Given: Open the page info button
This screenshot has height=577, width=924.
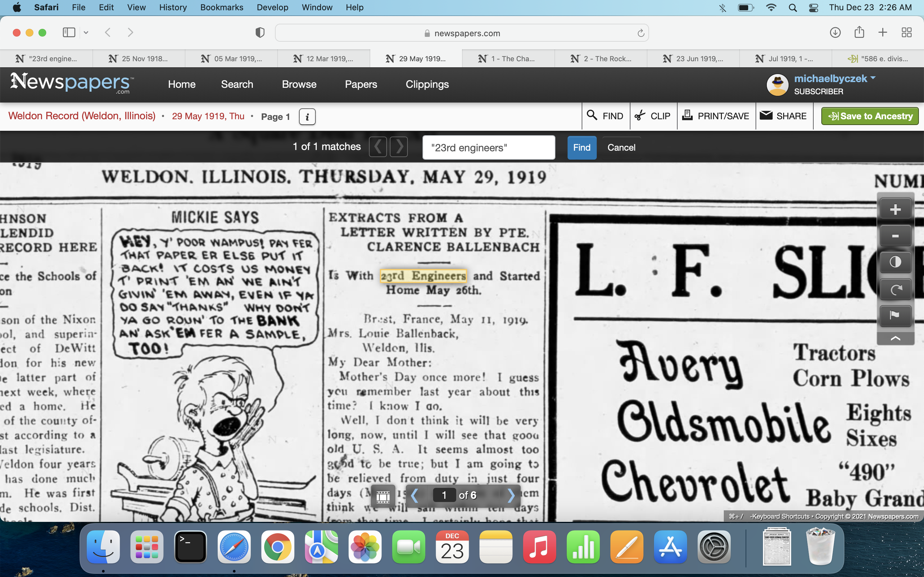Looking at the screenshot, I should click(x=307, y=117).
